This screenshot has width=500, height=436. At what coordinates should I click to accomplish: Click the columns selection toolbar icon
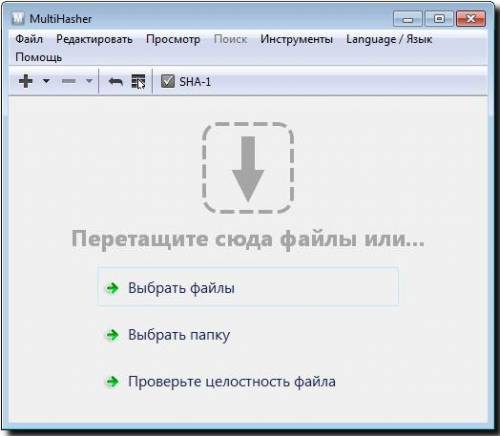pos(138,82)
